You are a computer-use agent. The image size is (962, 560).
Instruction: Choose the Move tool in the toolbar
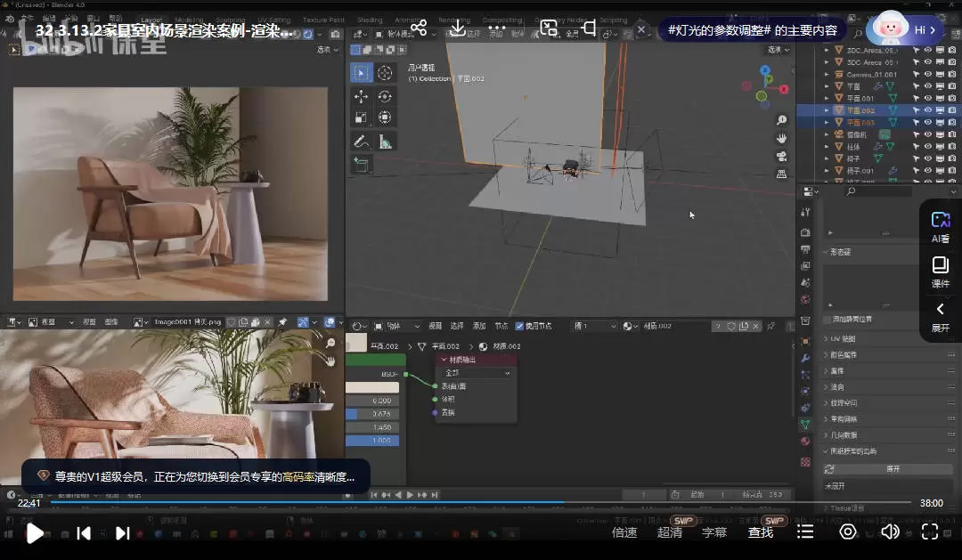click(x=362, y=96)
